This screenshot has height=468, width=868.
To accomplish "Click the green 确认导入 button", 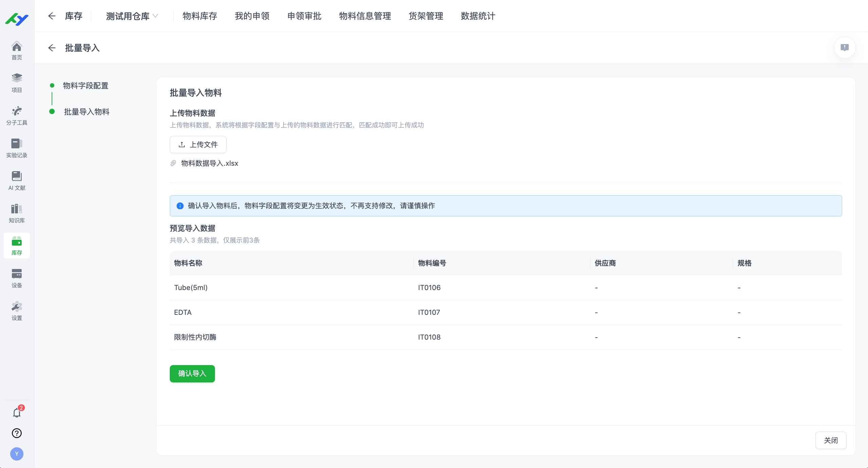I will [192, 374].
